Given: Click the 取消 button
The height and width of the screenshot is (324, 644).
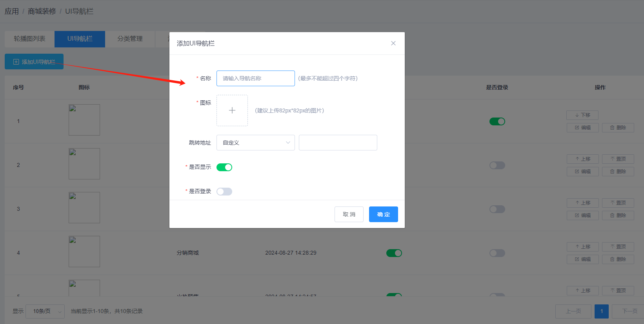Looking at the screenshot, I should [x=349, y=214].
